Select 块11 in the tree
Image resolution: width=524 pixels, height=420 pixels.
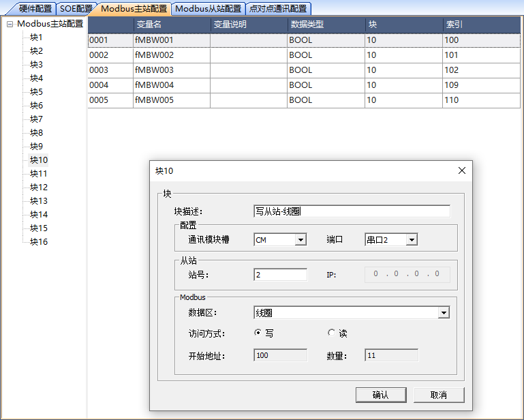pyautogui.click(x=38, y=174)
